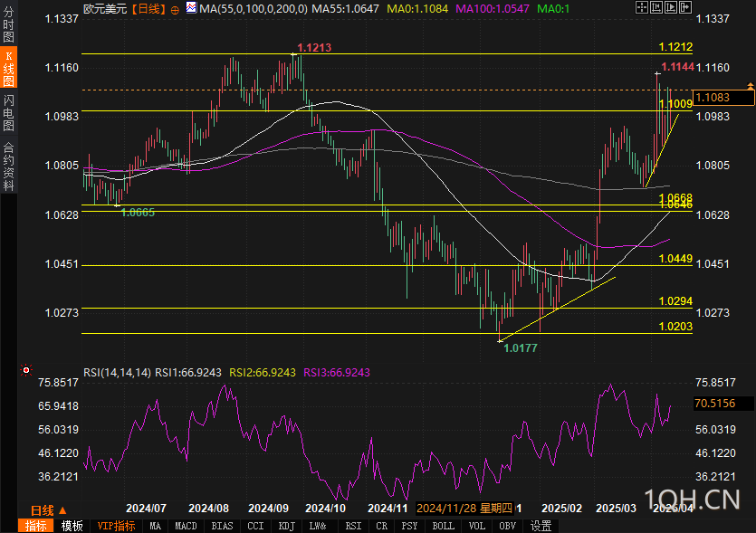Viewport: 756px width, 533px height.
Task: Select the K线图 sidebar tab
Action: pyautogui.click(x=9, y=68)
